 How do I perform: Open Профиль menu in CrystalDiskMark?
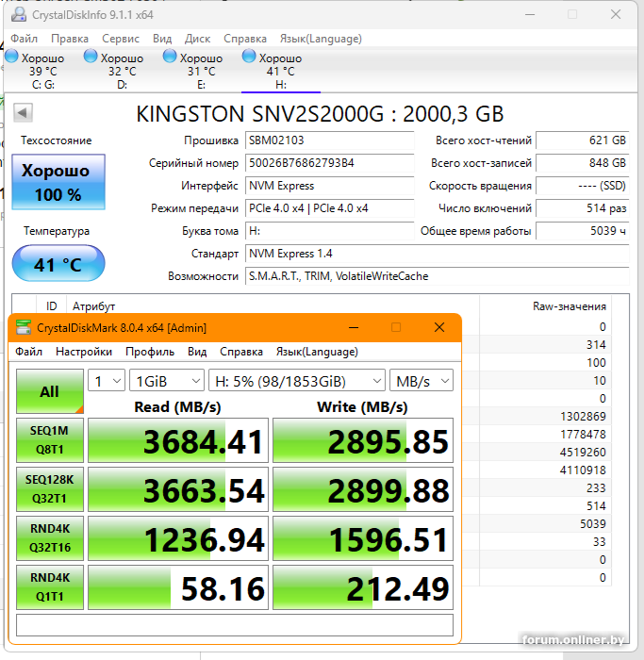coord(150,352)
